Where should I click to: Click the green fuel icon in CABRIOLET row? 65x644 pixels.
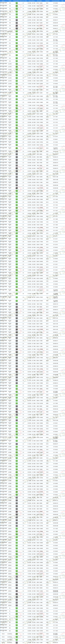pos(17,31)
